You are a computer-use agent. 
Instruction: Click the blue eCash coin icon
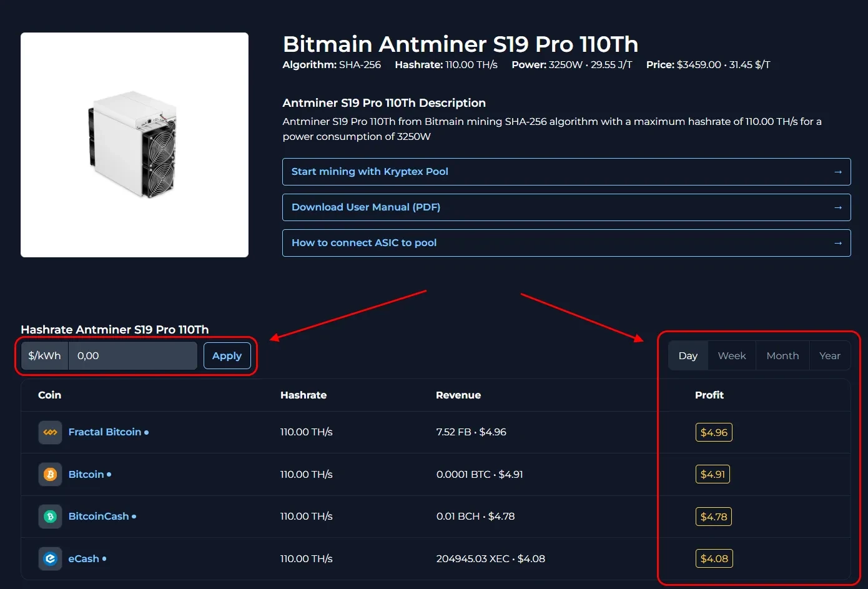50,558
